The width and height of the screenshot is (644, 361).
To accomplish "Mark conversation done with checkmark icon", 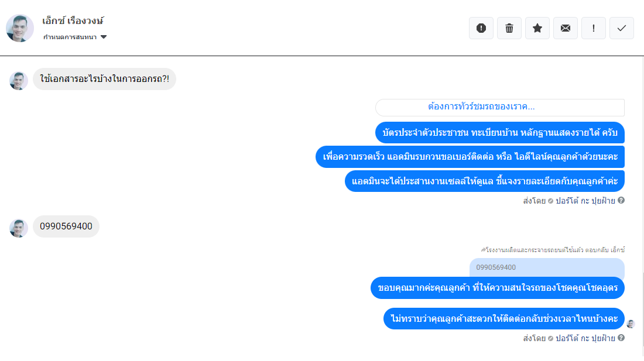I will (x=622, y=28).
